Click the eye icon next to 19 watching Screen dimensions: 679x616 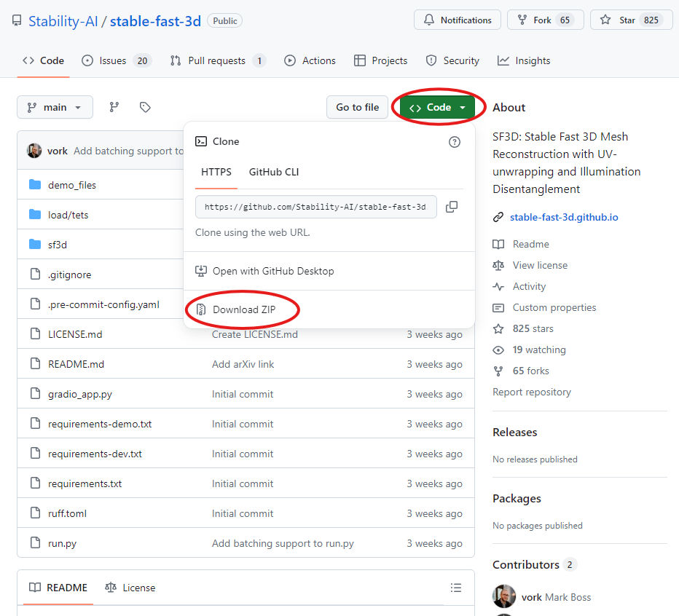coord(498,350)
